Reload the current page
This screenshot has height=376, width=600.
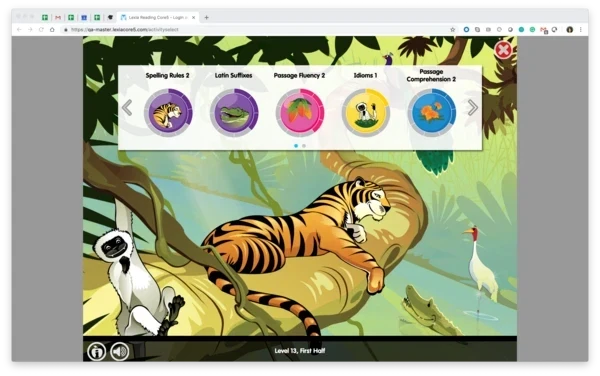tap(41, 29)
